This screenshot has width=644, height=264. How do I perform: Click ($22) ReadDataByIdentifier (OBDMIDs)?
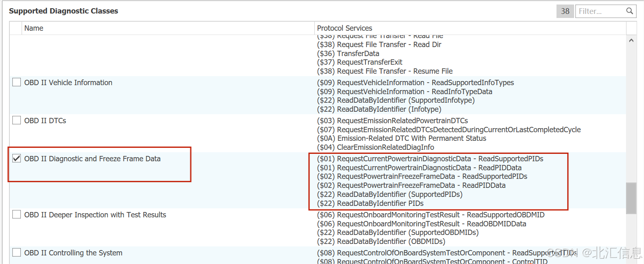point(381,241)
